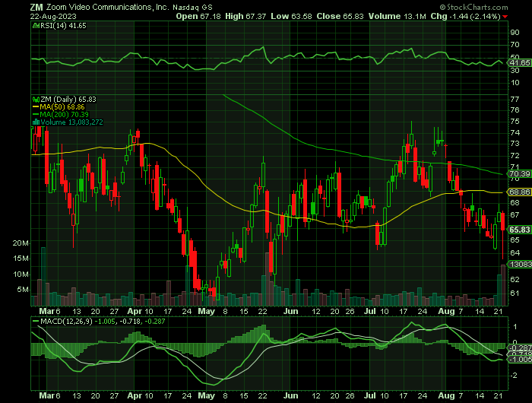The width and height of the screenshot is (532, 403).
Task: Click the candlestick icon beside ZM (Daily)
Action: click(36, 100)
